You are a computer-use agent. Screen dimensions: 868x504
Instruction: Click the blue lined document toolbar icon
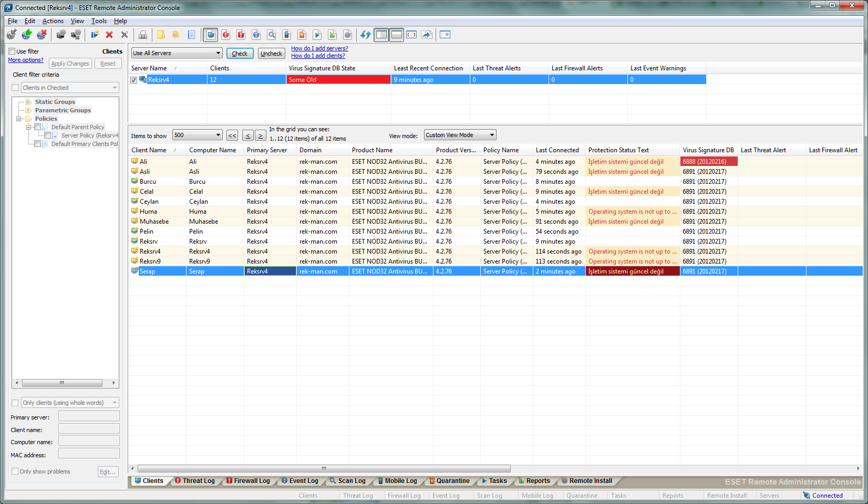(192, 35)
